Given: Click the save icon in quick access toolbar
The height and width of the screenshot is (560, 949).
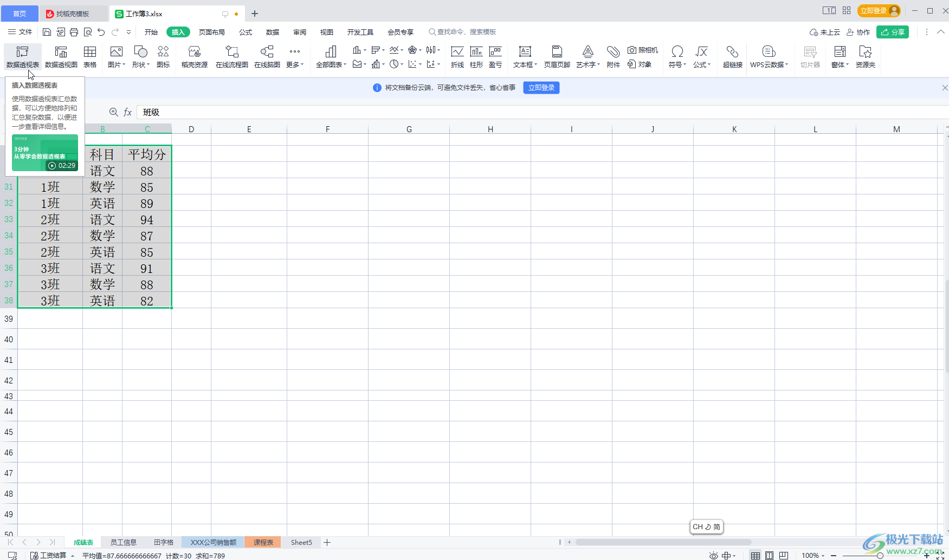Looking at the screenshot, I should tap(47, 32).
